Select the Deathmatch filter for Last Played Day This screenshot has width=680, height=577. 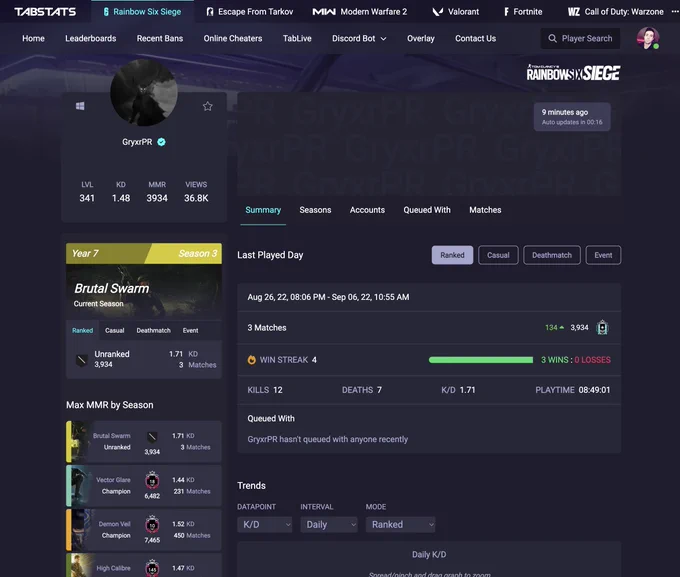[x=552, y=255]
